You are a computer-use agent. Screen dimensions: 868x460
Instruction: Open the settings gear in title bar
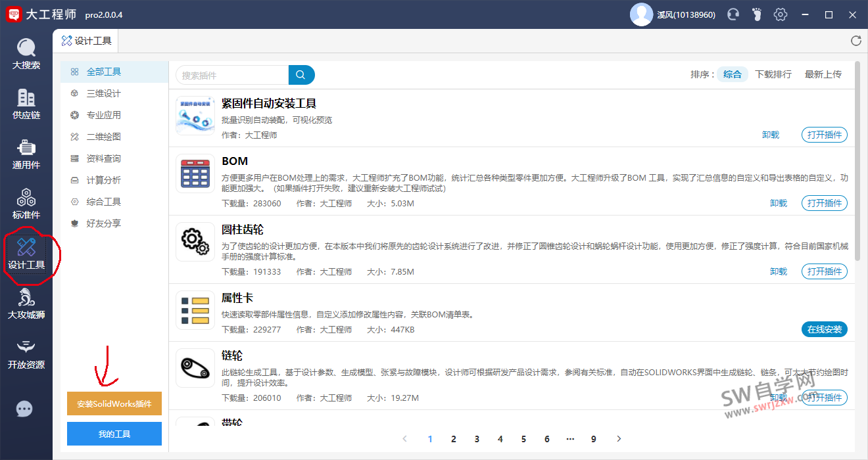click(x=780, y=14)
